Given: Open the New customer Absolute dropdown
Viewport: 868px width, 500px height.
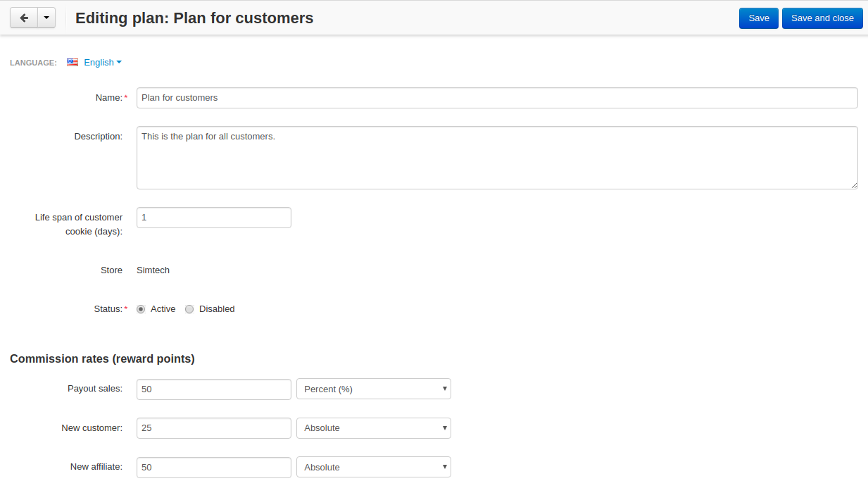Looking at the screenshot, I should pyautogui.click(x=374, y=427).
